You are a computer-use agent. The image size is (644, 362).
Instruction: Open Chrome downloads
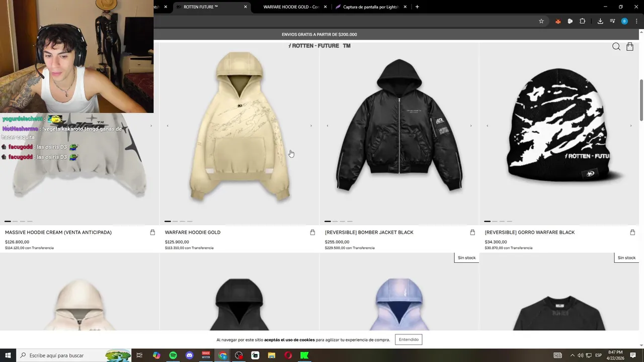(x=600, y=21)
